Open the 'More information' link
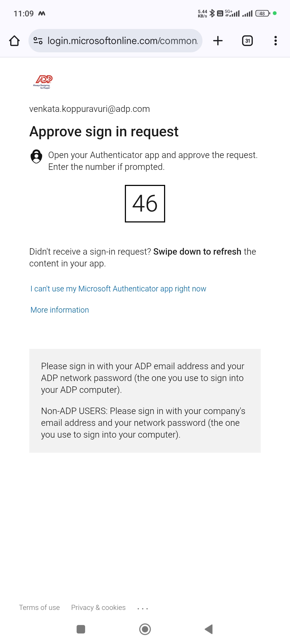This screenshot has height=644, width=290. pos(59,310)
